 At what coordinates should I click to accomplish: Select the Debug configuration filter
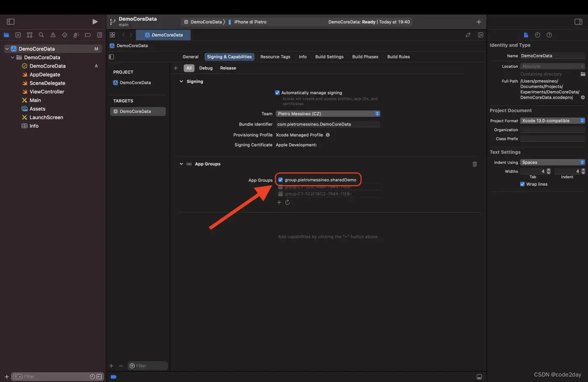(206, 68)
